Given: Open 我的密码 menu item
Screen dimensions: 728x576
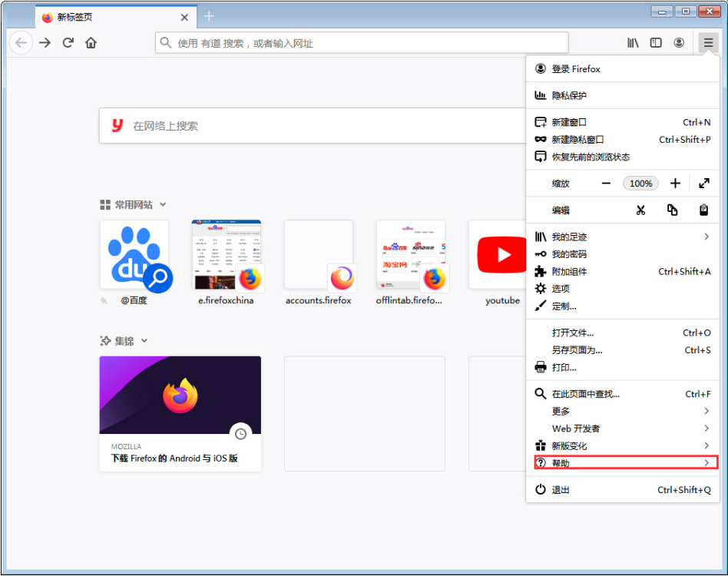Looking at the screenshot, I should (x=623, y=254).
